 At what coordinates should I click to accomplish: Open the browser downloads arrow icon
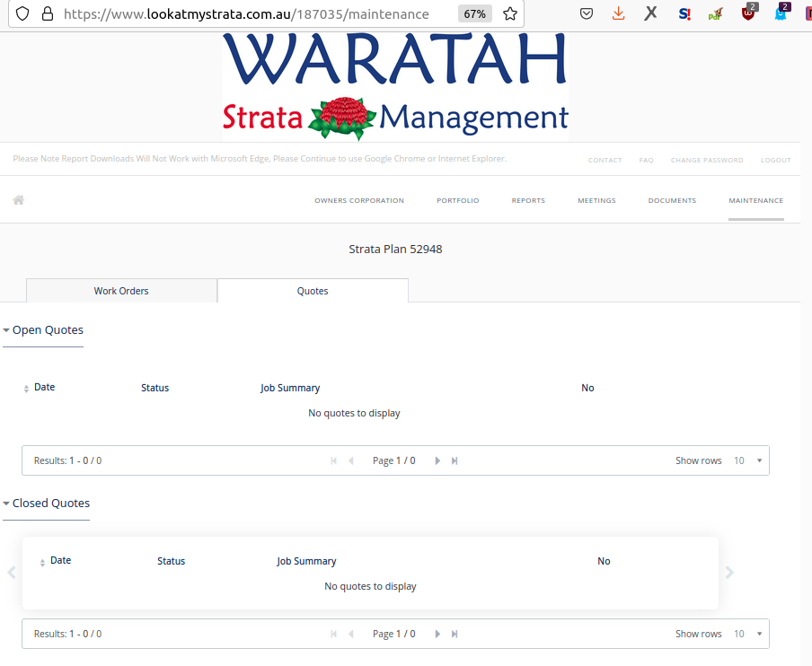pos(618,13)
